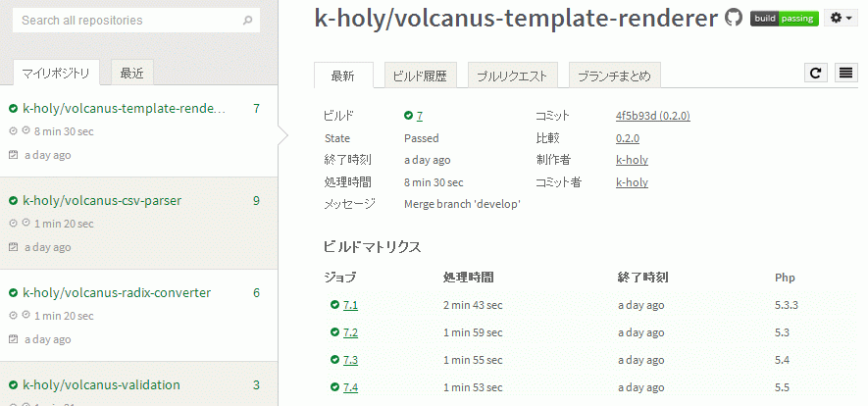Open the settings gear dropdown
868x406 pixels.
841,18
